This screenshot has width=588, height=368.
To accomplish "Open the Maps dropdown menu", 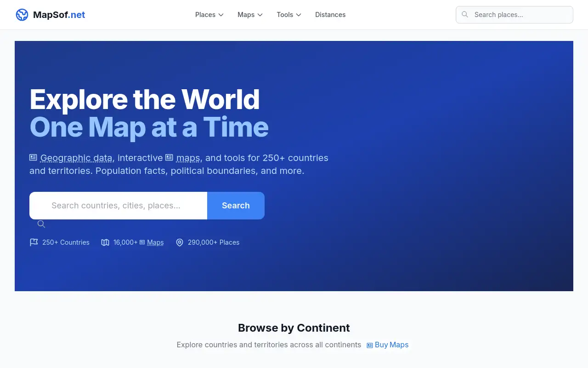I will 250,15.
